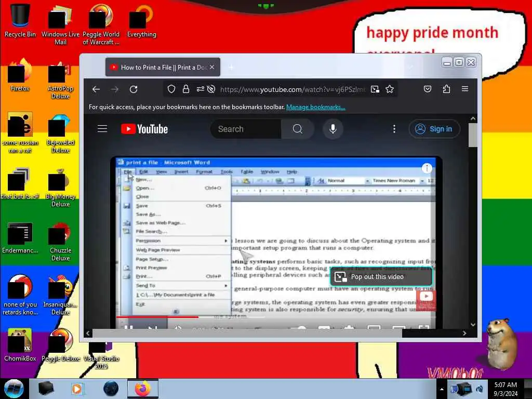Open the dark globe taskbar icon
Viewport: 532px width, 399px height.
tap(111, 389)
